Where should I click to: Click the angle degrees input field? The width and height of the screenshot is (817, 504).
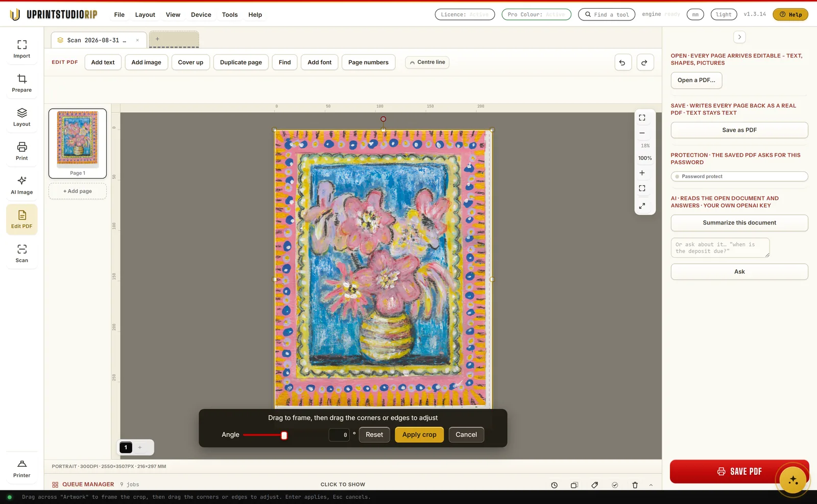pos(339,435)
